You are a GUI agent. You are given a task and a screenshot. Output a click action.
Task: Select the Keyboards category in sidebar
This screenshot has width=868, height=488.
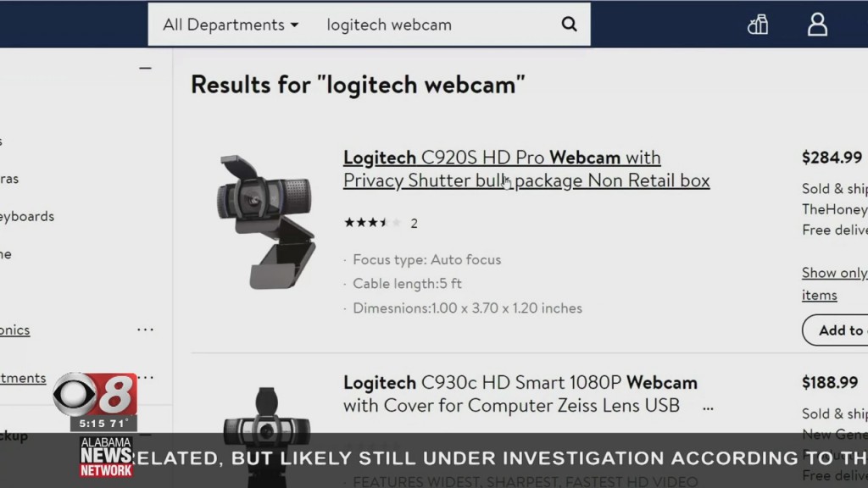click(x=27, y=216)
